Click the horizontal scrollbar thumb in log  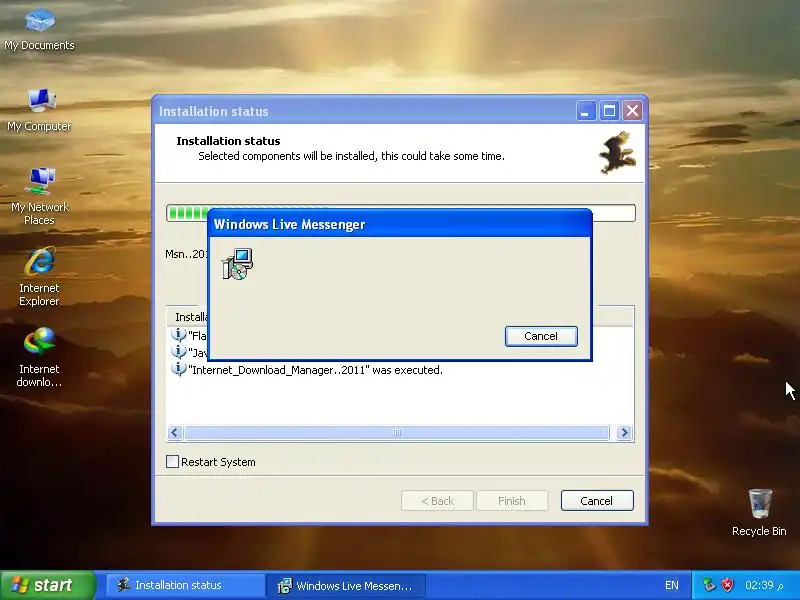click(x=397, y=433)
